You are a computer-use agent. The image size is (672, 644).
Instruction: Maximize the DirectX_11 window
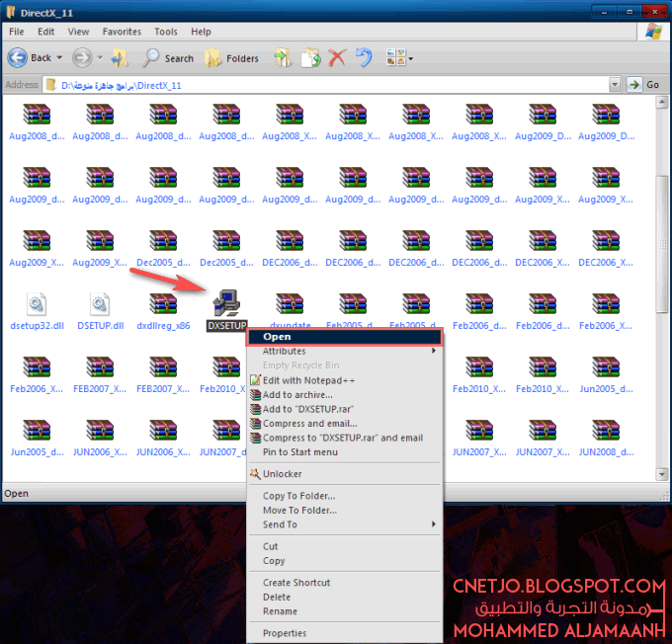click(x=630, y=12)
